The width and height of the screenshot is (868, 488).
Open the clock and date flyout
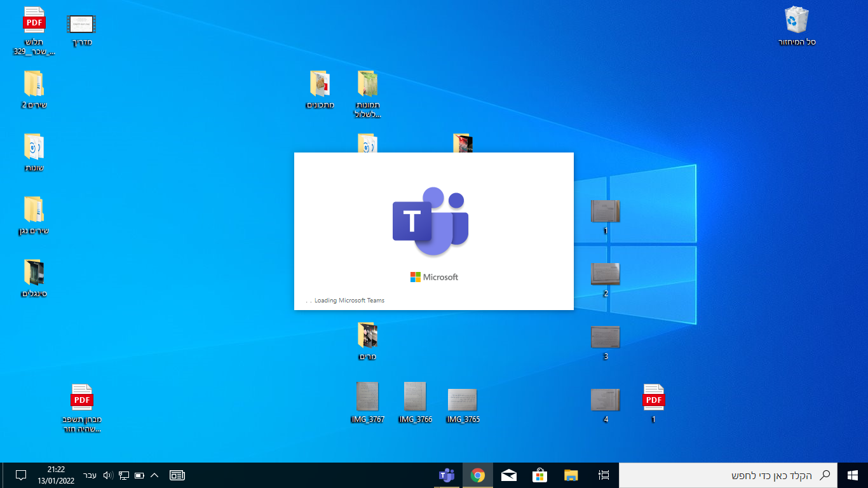56,475
